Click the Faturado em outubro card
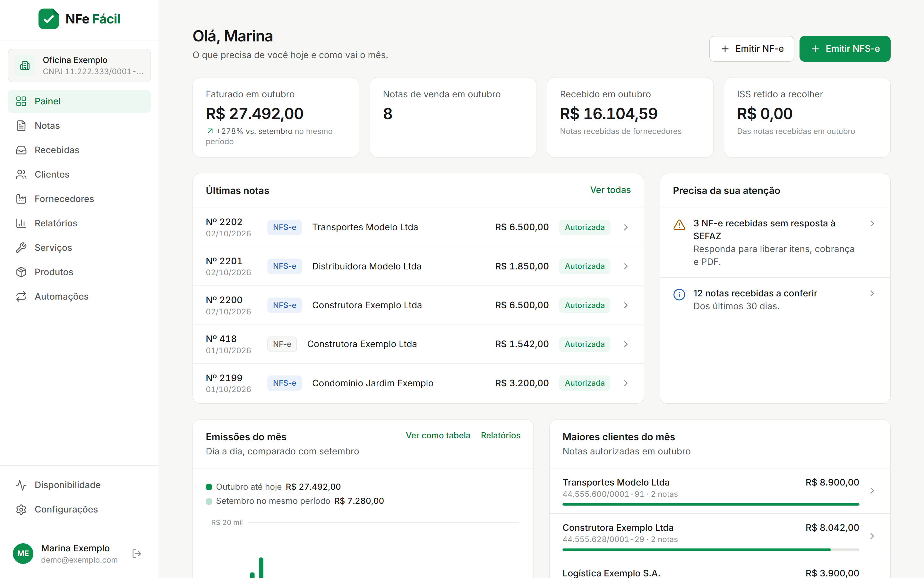Viewport: 924px width, 578px height. 276,117
